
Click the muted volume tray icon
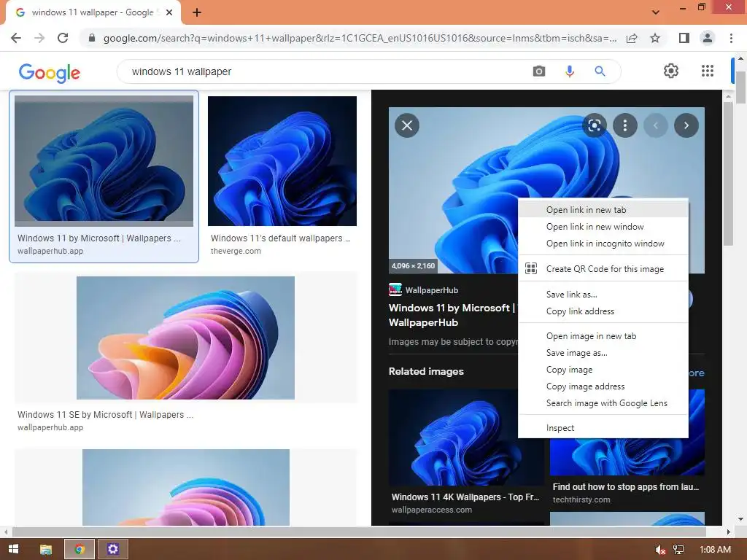660,550
